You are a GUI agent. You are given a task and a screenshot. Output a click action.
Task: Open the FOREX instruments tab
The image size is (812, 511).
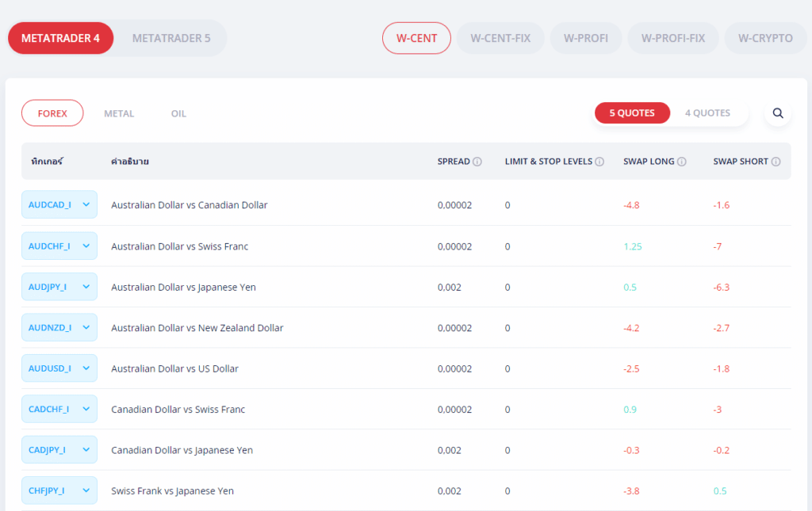[x=52, y=113]
